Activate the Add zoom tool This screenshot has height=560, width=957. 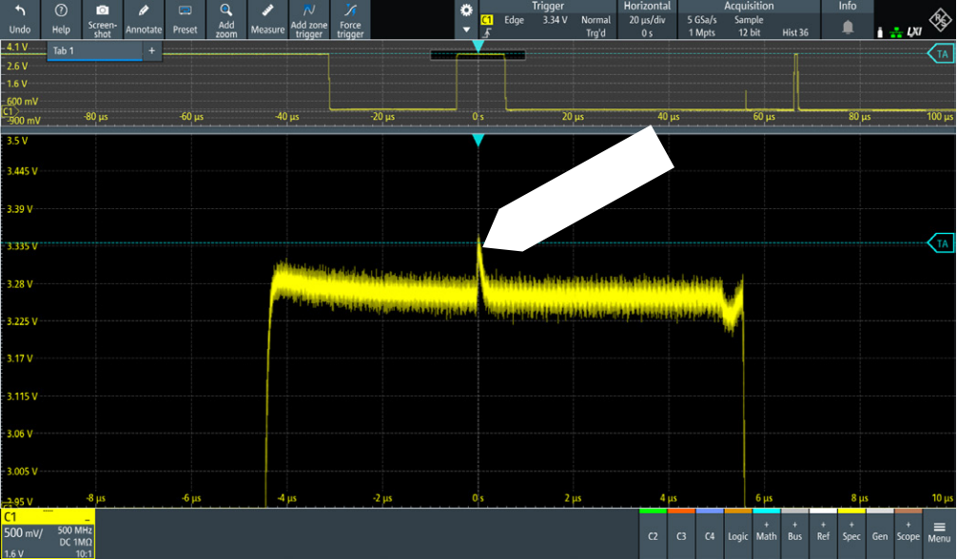[226, 19]
